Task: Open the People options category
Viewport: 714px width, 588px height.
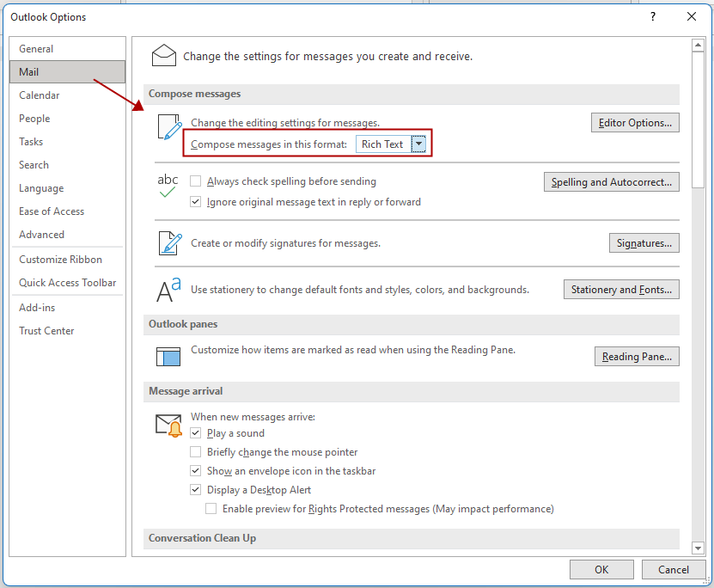Action: pos(67,119)
